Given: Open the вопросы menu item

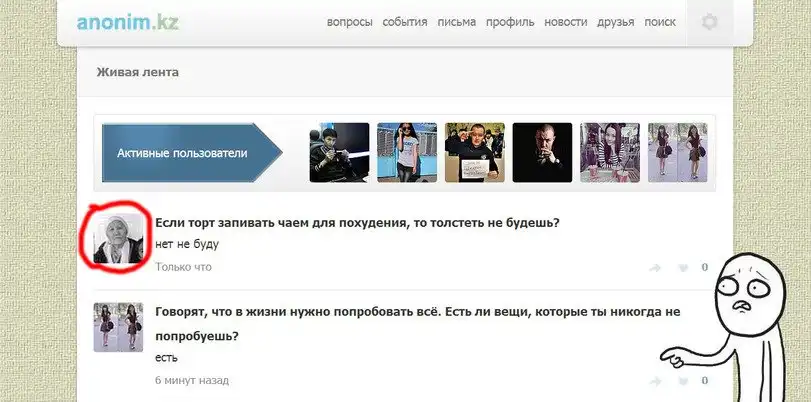Looking at the screenshot, I should (x=350, y=22).
